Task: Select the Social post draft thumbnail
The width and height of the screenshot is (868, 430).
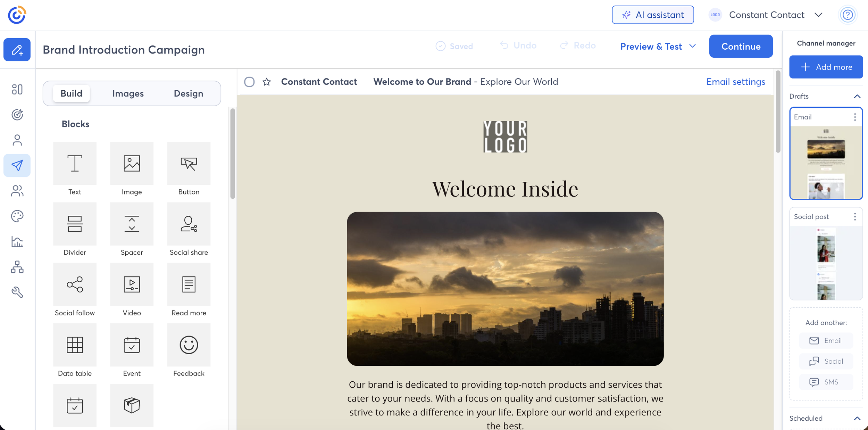Action: (x=826, y=262)
